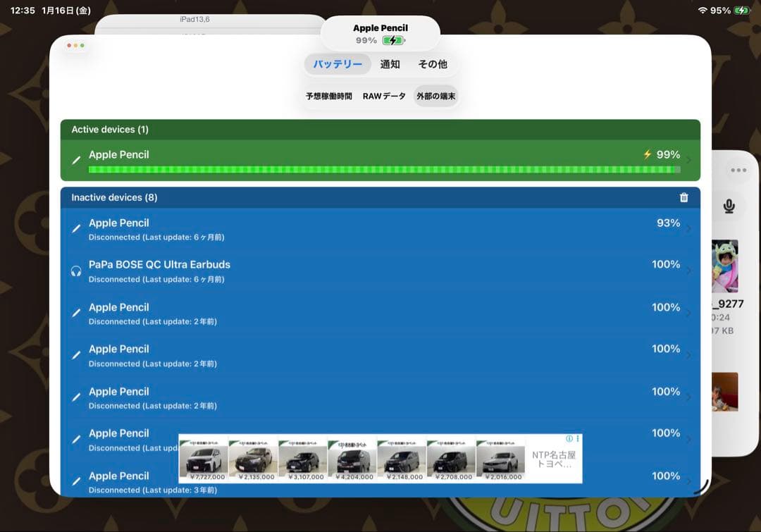Screen dimensions: 761x532
Task: Click the active Apple Pencil battery level bar
Action: coord(384,170)
